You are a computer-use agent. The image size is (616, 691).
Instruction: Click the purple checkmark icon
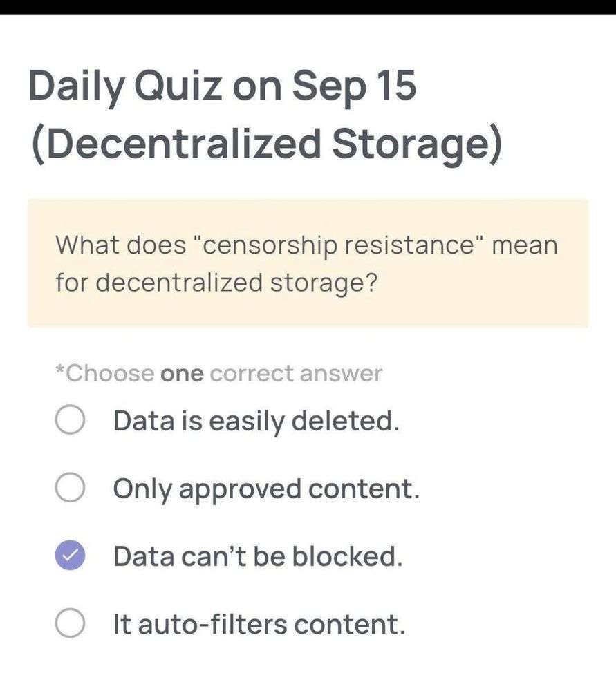coord(70,556)
